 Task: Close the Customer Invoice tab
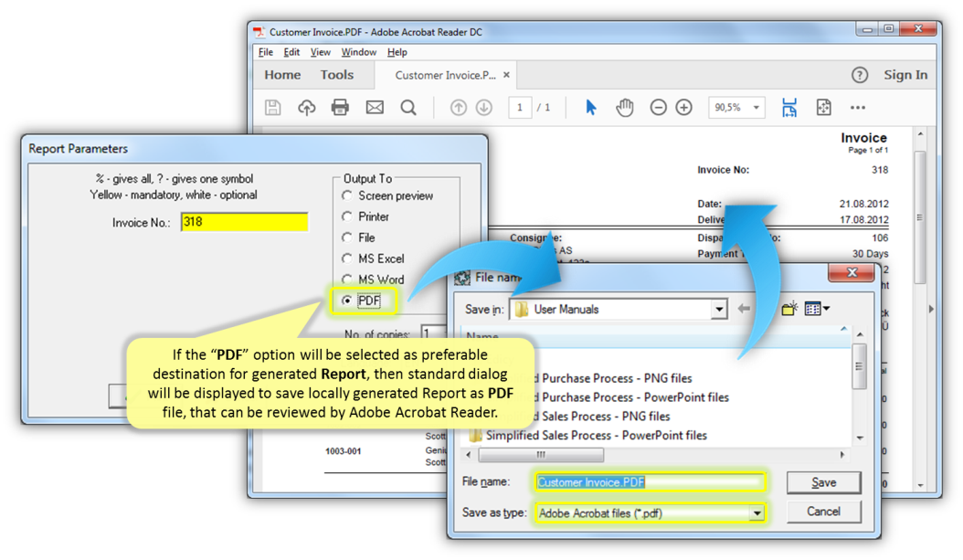pyautogui.click(x=507, y=75)
